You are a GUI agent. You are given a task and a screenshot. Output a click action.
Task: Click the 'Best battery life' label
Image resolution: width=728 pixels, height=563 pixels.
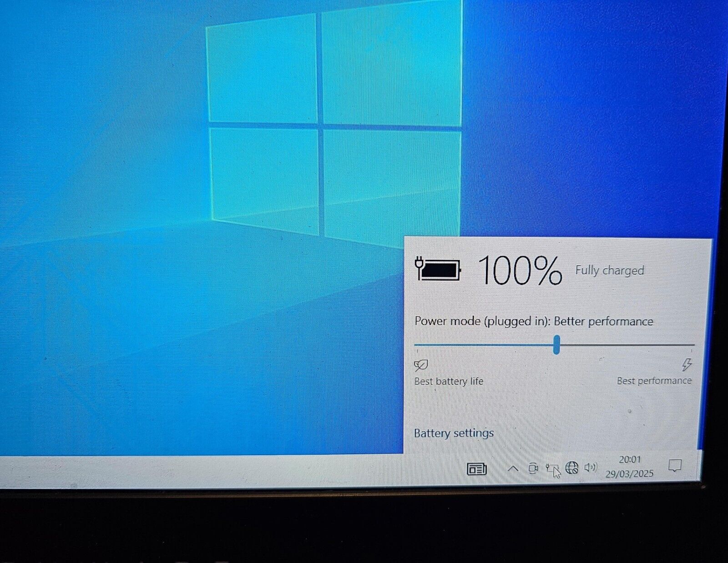pyautogui.click(x=449, y=381)
